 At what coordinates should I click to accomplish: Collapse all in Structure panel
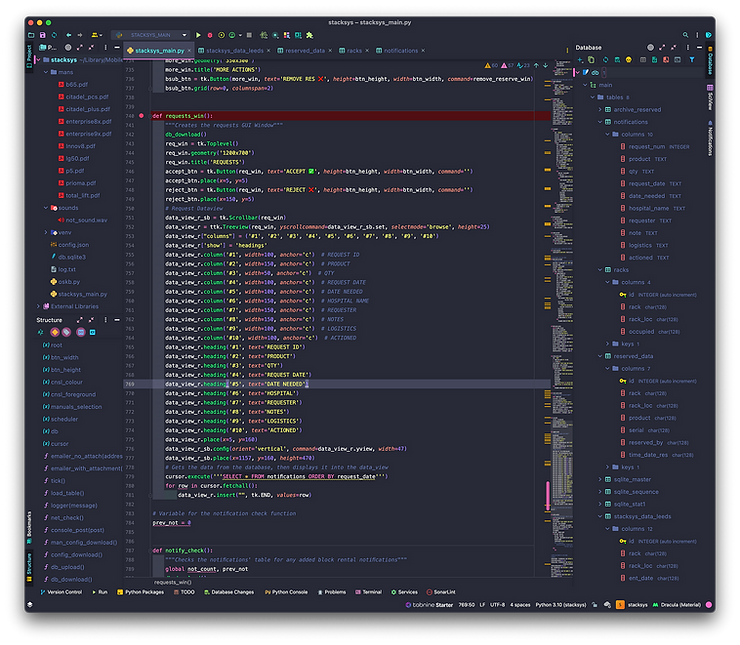coord(91,320)
